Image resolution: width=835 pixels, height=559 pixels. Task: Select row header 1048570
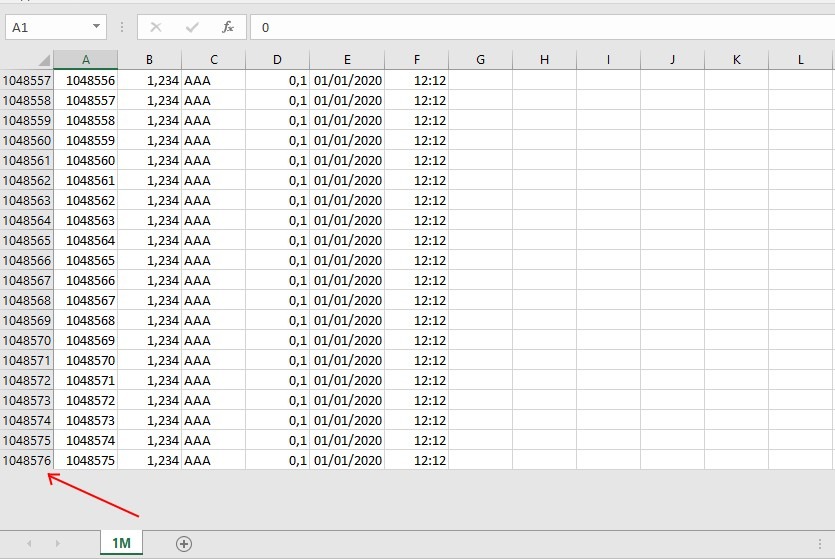tap(27, 340)
